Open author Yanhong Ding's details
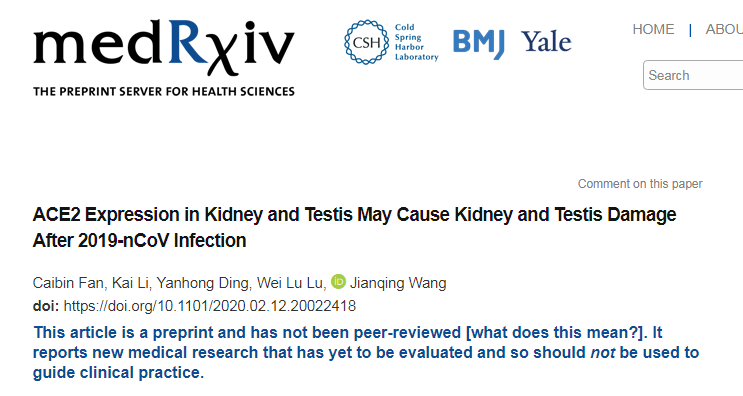Viewport: 743px width, 396px height. tap(203, 283)
